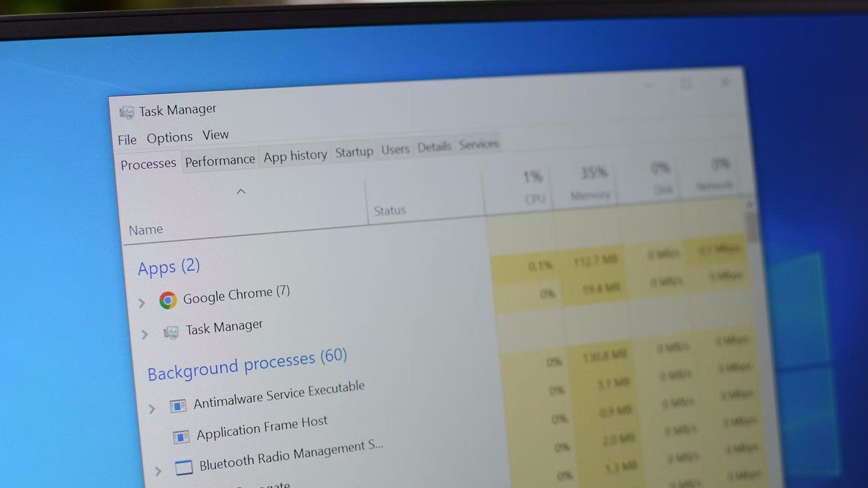This screenshot has width=868, height=488.
Task: Open the Users tab
Action: (x=395, y=150)
